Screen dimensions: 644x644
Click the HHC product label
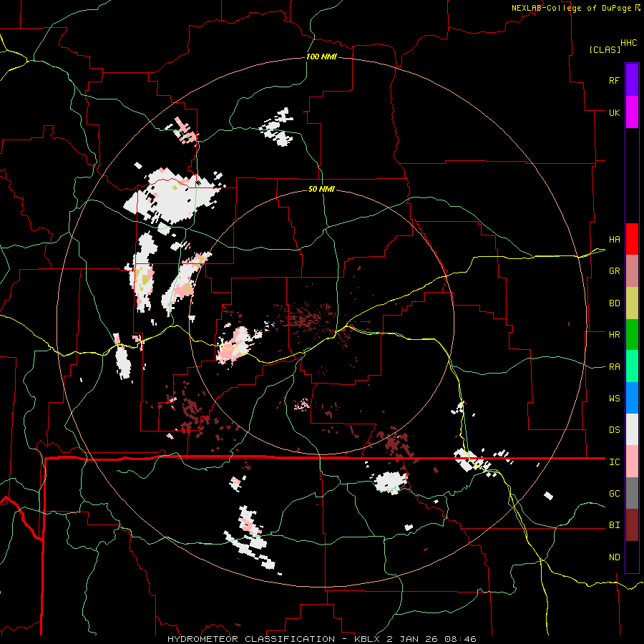(628, 43)
